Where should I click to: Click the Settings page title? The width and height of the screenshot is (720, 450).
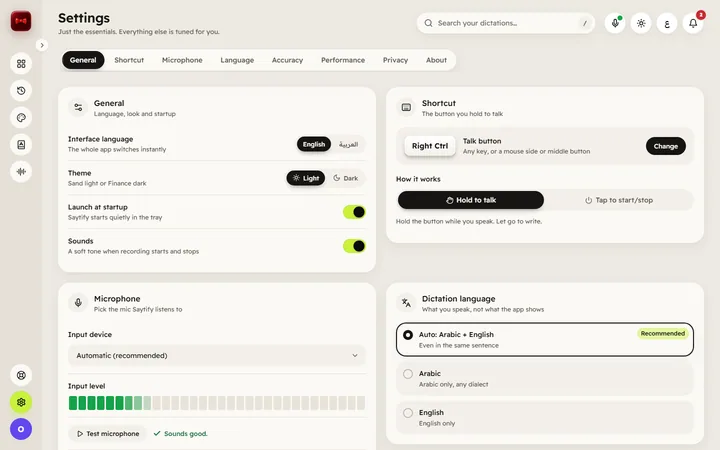(x=84, y=18)
